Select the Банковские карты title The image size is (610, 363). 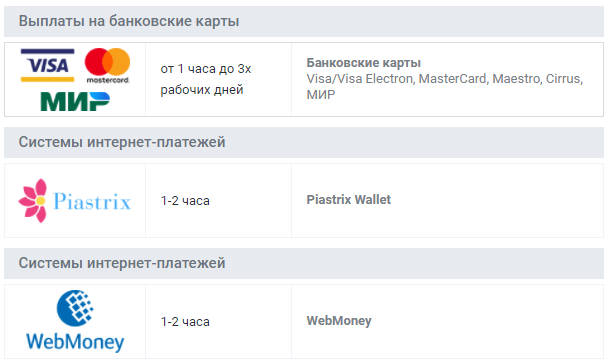[x=363, y=63]
